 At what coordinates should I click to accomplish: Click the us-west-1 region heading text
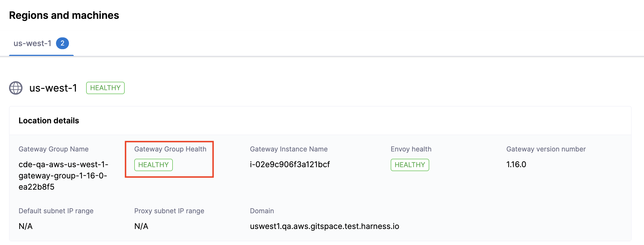tap(53, 88)
